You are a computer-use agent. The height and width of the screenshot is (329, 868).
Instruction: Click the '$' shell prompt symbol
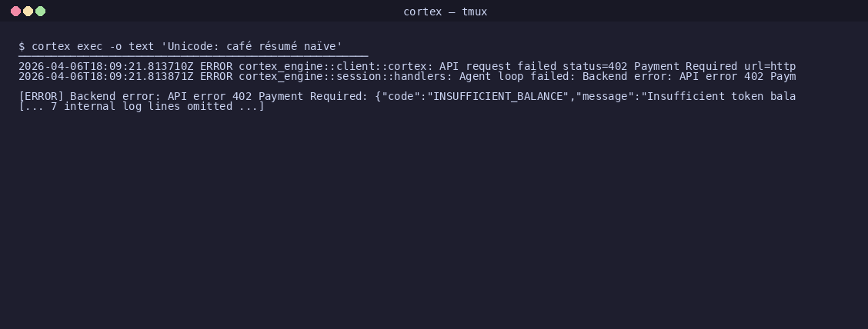22,46
